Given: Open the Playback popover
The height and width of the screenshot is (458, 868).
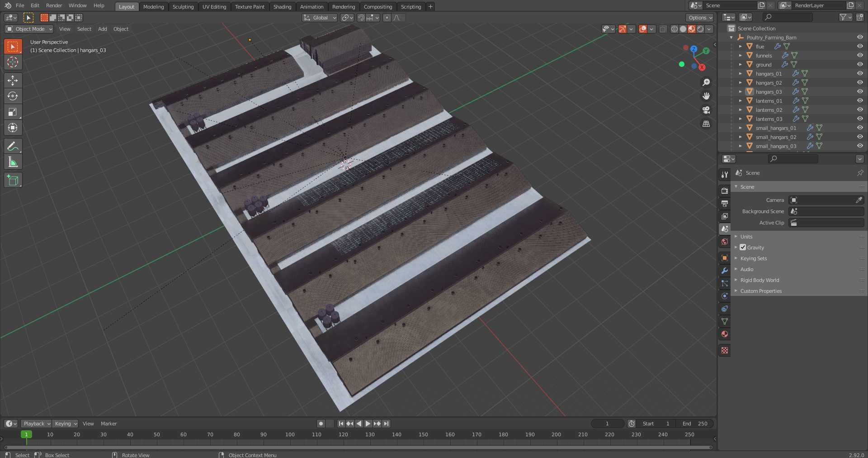Looking at the screenshot, I should click(36, 424).
